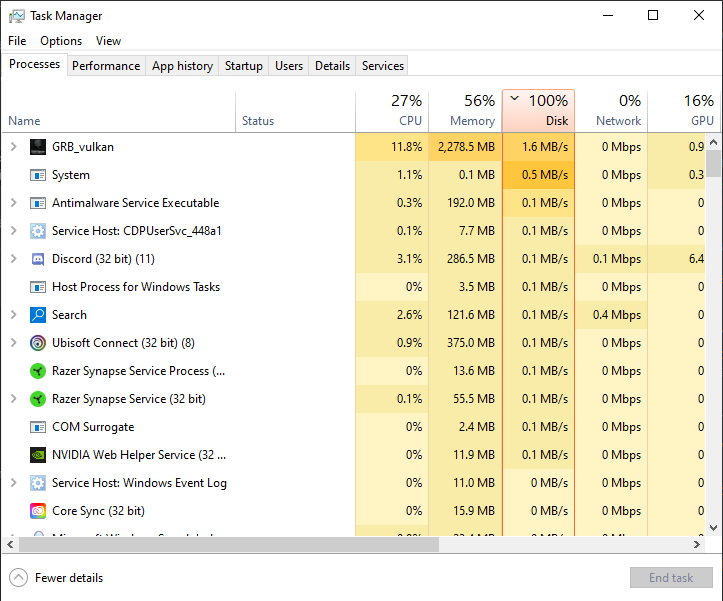The width and height of the screenshot is (723, 601).
Task: Select the 0.4 Mbps network cell for Search
Action: tap(611, 315)
